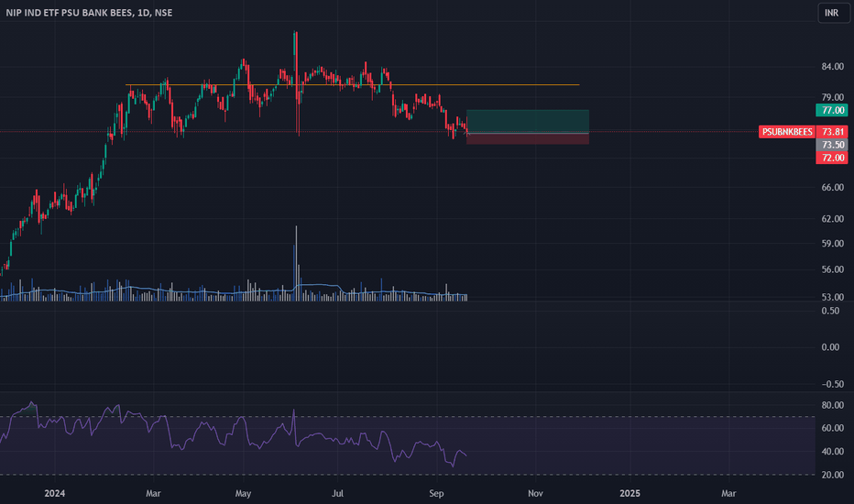Click the tall volume spike bar
854x504 pixels.
[296, 263]
